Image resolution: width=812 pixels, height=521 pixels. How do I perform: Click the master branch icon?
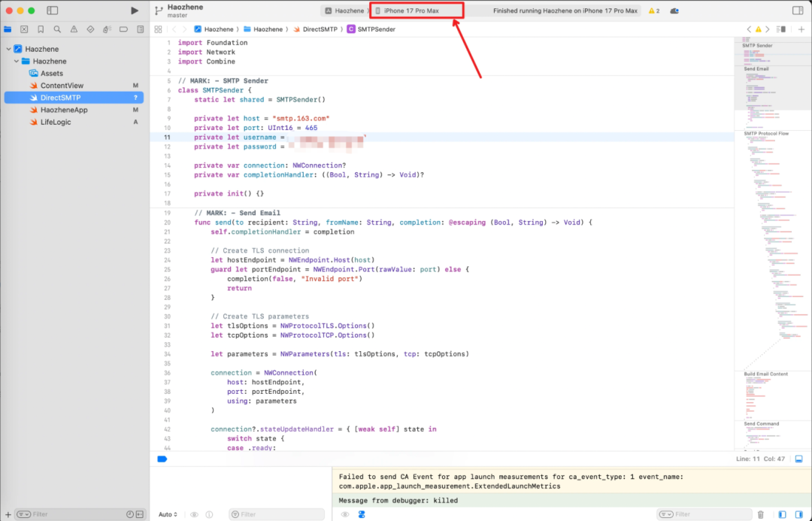[x=159, y=11]
